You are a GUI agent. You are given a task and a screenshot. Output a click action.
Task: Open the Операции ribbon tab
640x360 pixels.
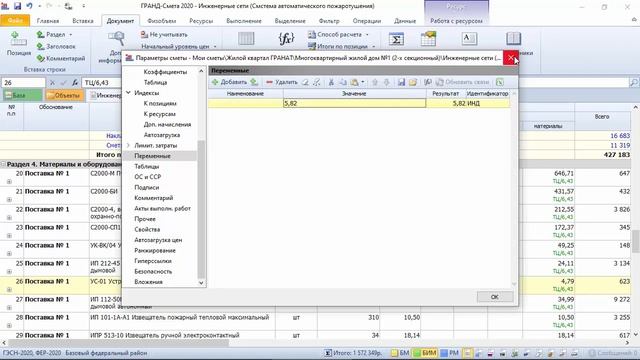(367, 21)
